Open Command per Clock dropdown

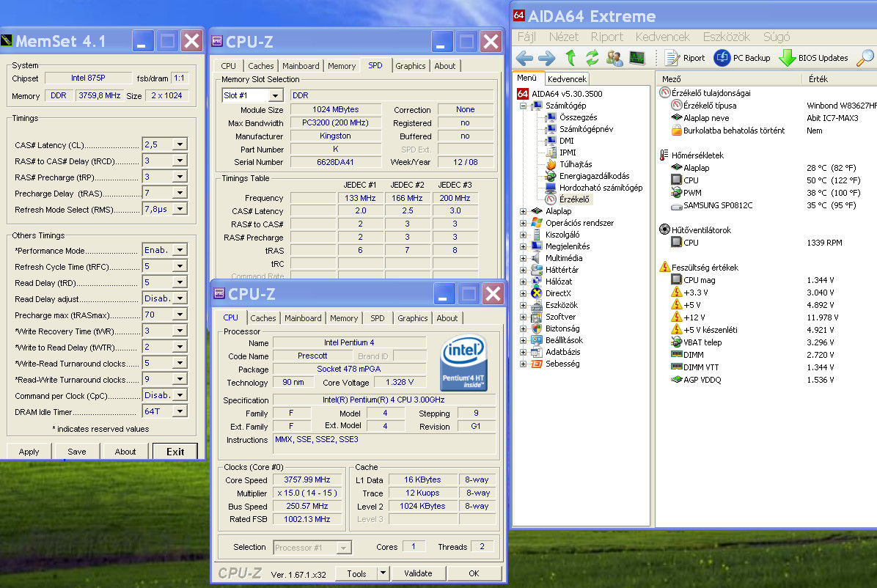coord(180,395)
